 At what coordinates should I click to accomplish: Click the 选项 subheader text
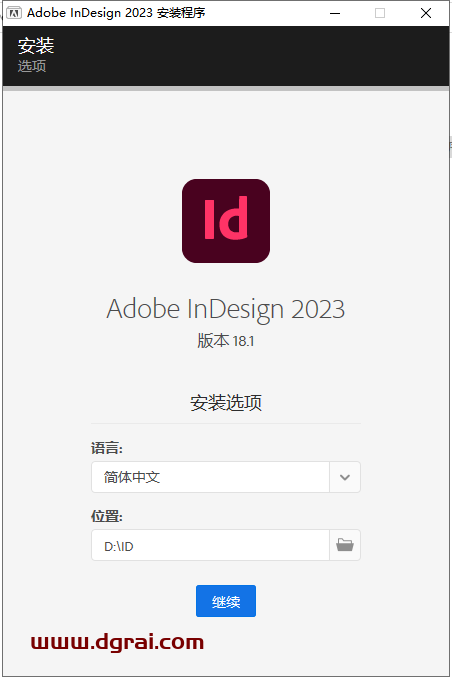click(x=32, y=66)
